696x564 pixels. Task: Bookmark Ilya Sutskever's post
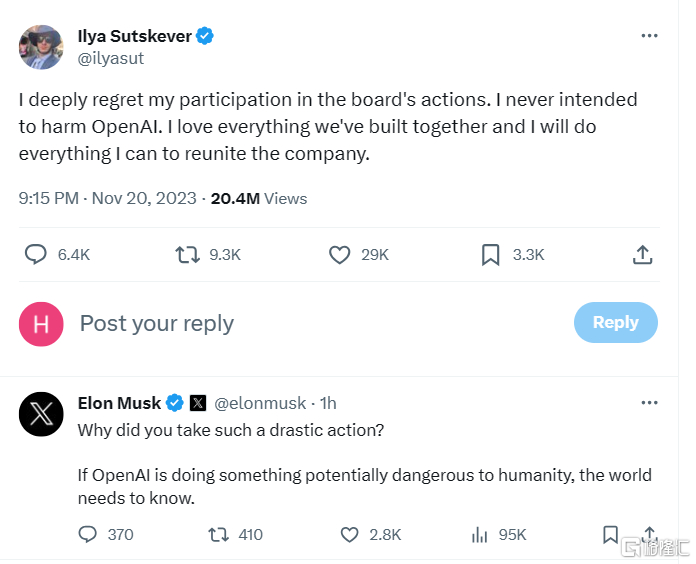[490, 254]
